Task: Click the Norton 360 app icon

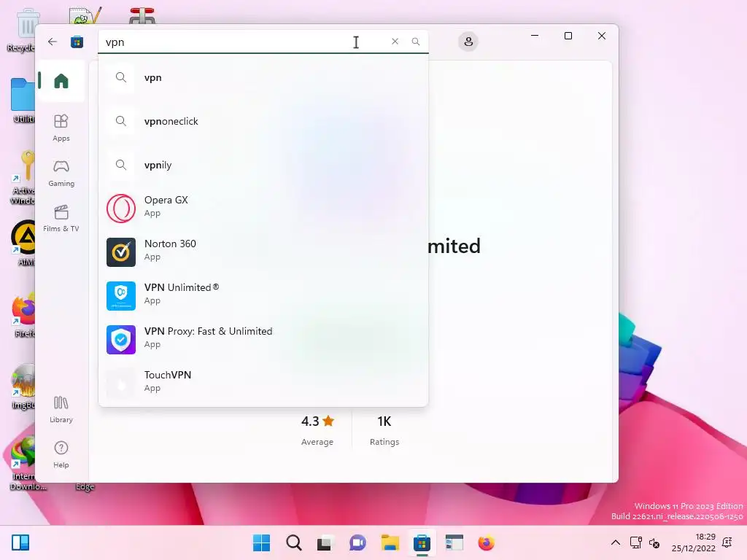Action: tap(121, 252)
